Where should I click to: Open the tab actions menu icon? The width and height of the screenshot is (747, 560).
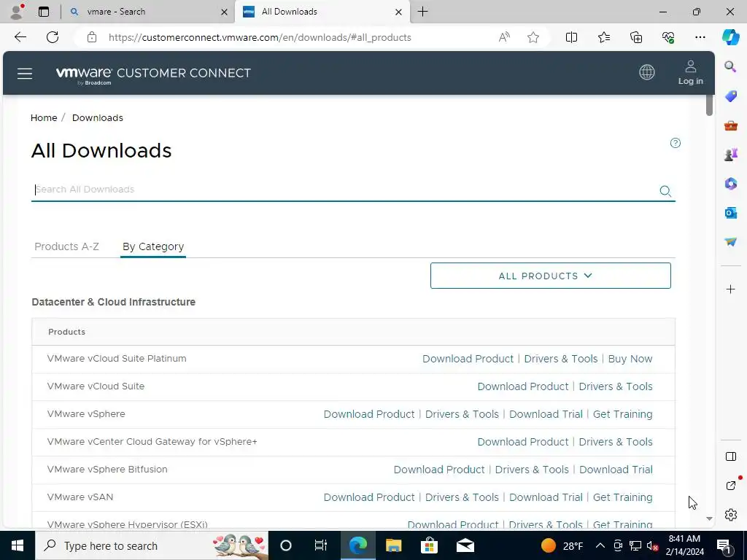(43, 12)
